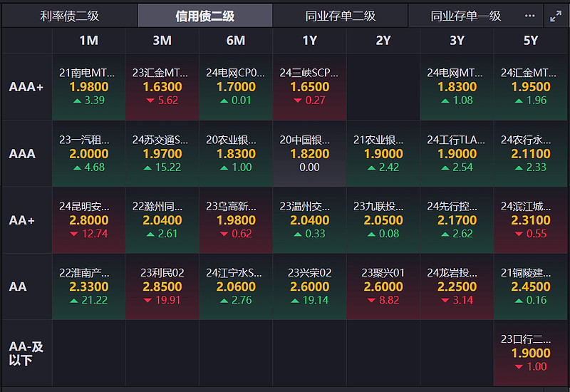Open the 24滨江城... bond cell at 2.3100
Viewport: 570px width, 392px height.
coord(531,220)
